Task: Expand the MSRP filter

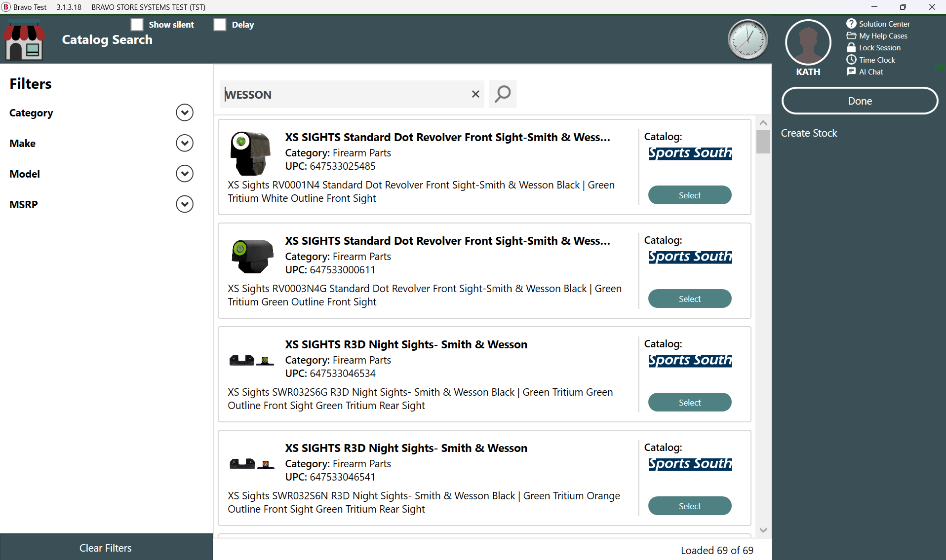Action: click(x=185, y=204)
